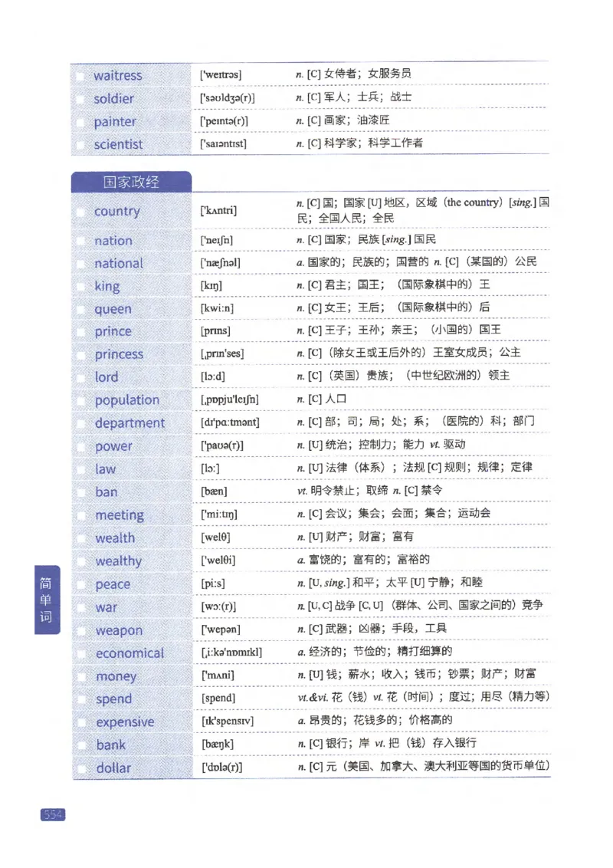Check the box next to soldier
The image size is (613, 868).
(x=81, y=98)
